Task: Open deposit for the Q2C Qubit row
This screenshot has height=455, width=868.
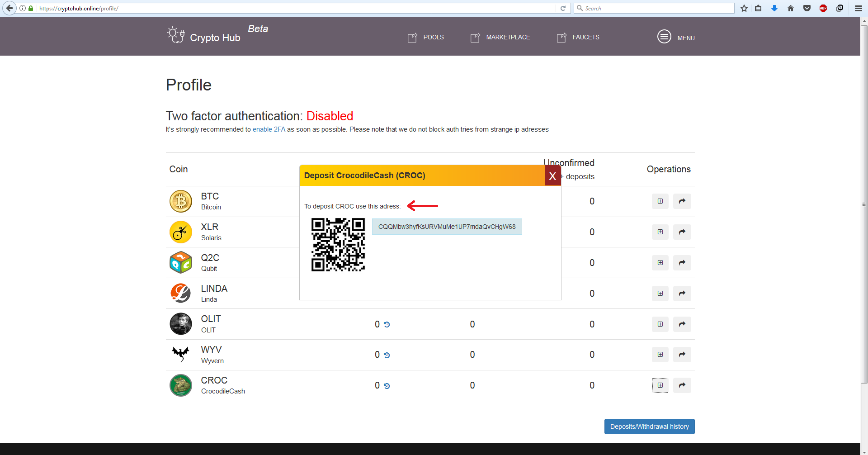Action: [x=660, y=263]
